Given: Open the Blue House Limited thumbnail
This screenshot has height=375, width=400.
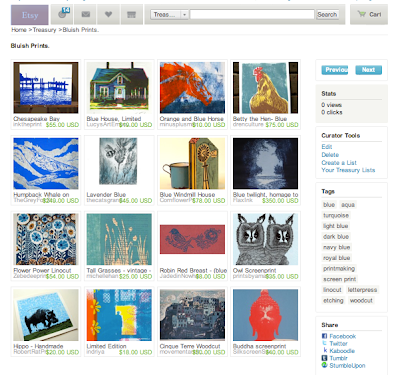Looking at the screenshot, I should pos(119,88).
